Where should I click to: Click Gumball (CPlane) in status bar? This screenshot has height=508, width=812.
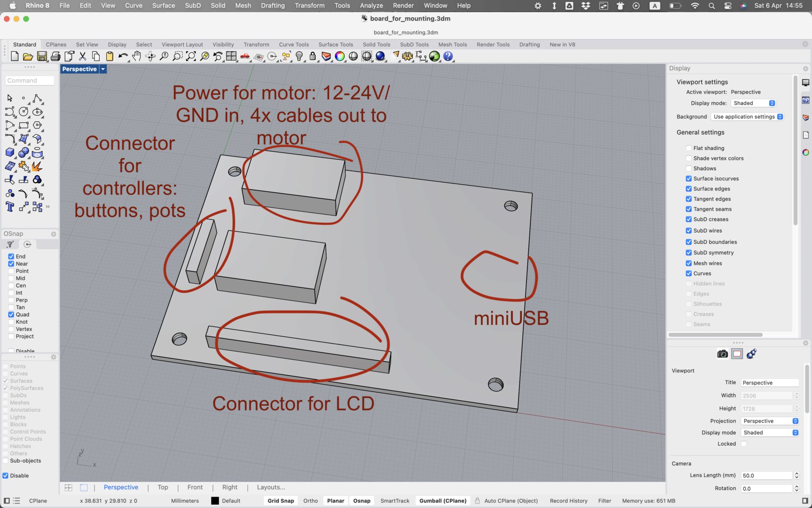[x=443, y=501]
